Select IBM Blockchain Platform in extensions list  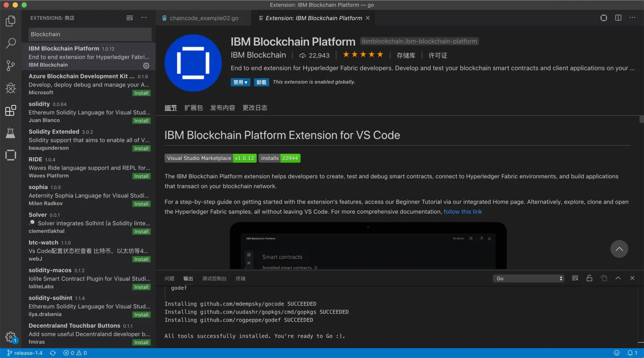(x=88, y=57)
